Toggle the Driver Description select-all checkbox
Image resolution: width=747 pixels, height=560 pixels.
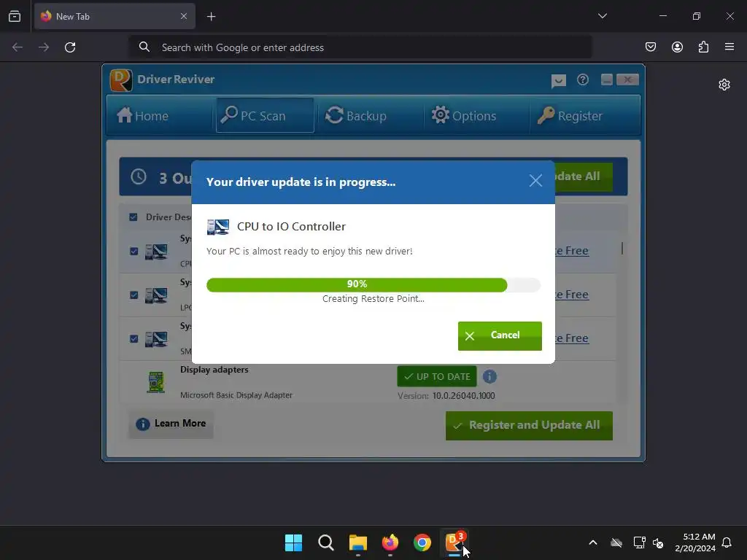pos(133,217)
